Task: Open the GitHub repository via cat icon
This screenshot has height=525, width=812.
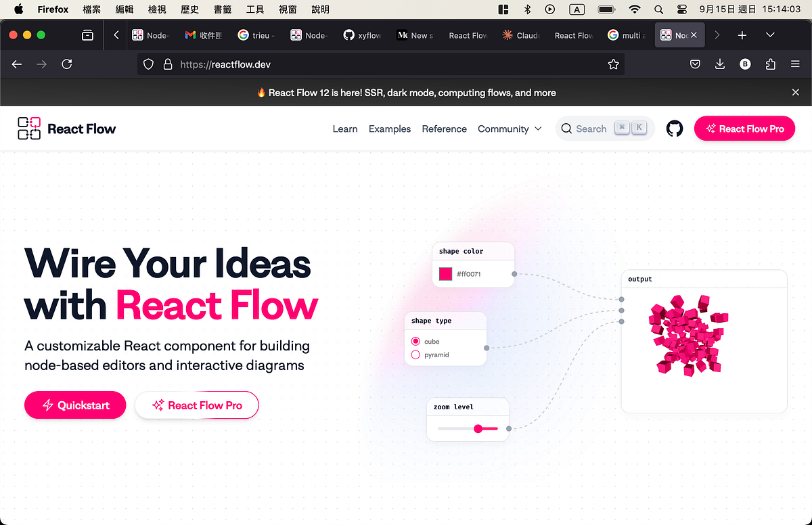Action: point(675,128)
